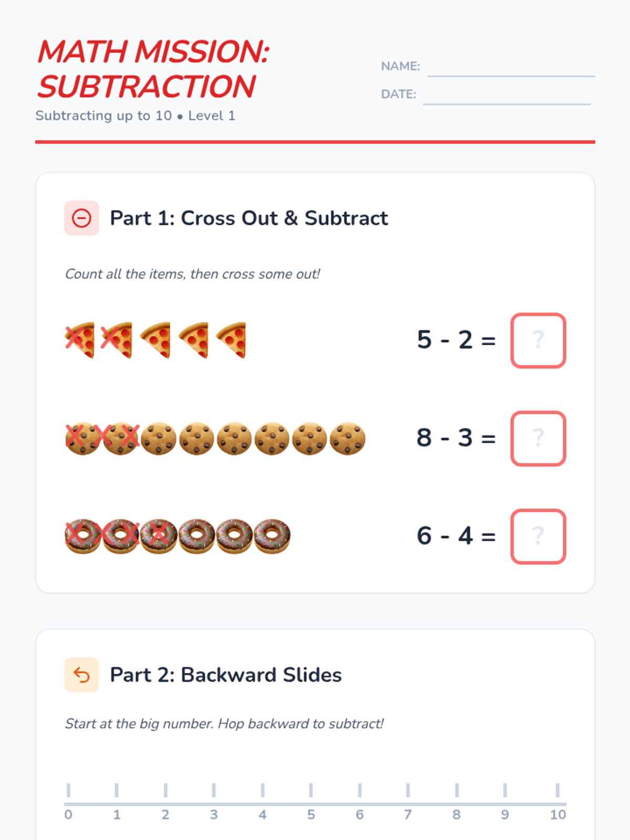Image resolution: width=630 pixels, height=840 pixels.
Task: Click the Part 1: Cross Out & Subtract heading
Action: [249, 218]
